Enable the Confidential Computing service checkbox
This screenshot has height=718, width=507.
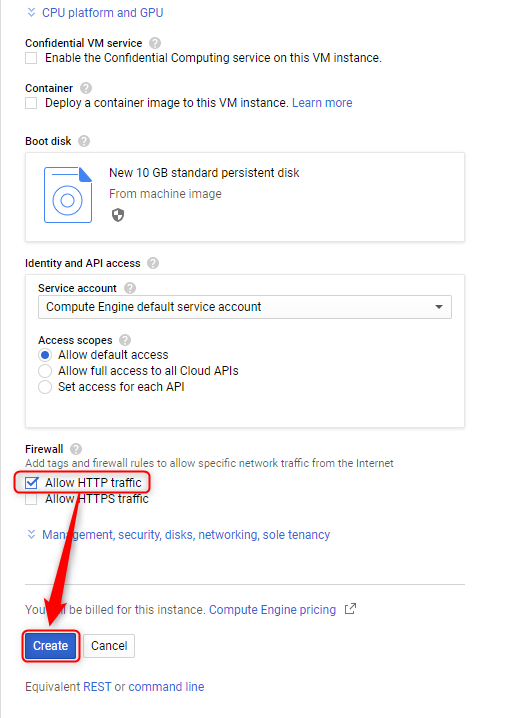pos(31,58)
